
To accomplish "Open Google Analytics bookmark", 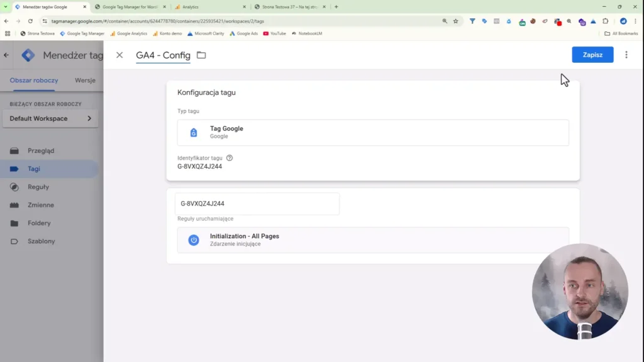I will (128, 34).
